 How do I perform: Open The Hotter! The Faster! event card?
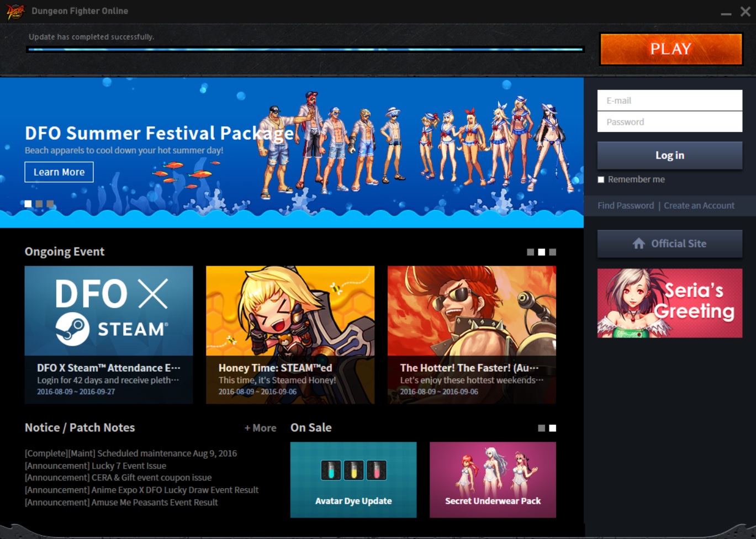tap(472, 335)
